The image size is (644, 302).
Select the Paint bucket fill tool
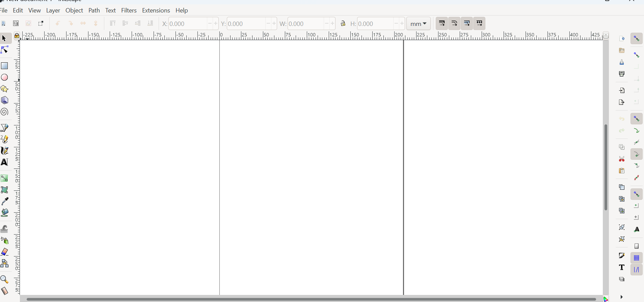pyautogui.click(x=4, y=213)
